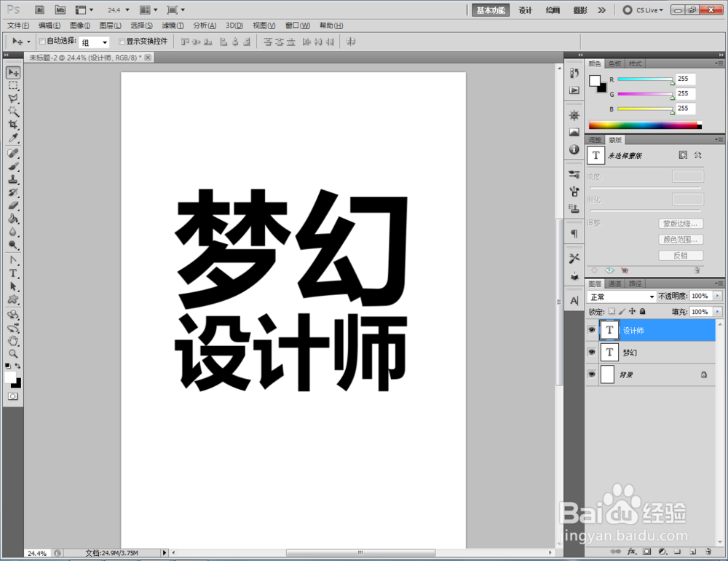Viewport: 728px width, 561px height.
Task: Click the 基本功能 workspace button
Action: click(491, 9)
